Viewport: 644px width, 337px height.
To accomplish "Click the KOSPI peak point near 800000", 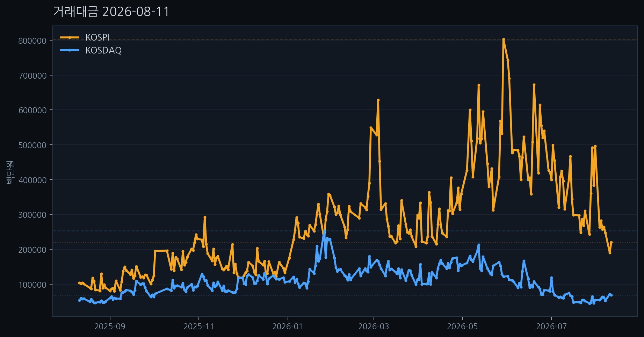I will [504, 39].
